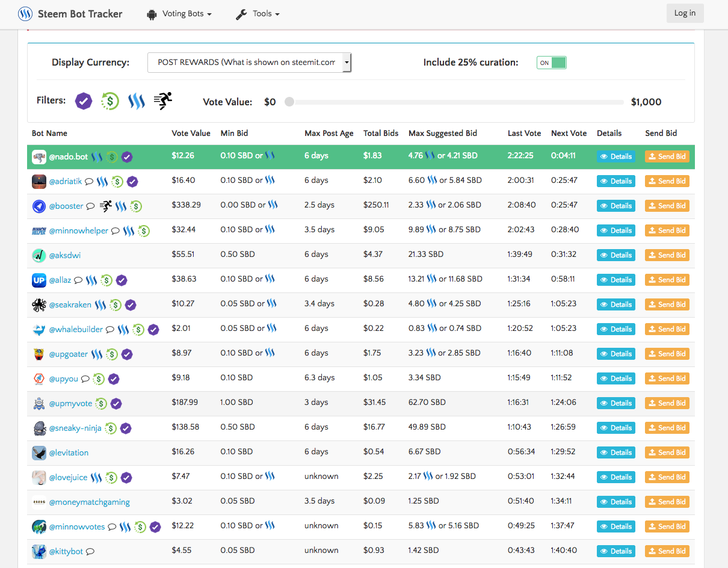Sort by the Next Vote column header
This screenshot has width=728, height=568.
point(569,134)
